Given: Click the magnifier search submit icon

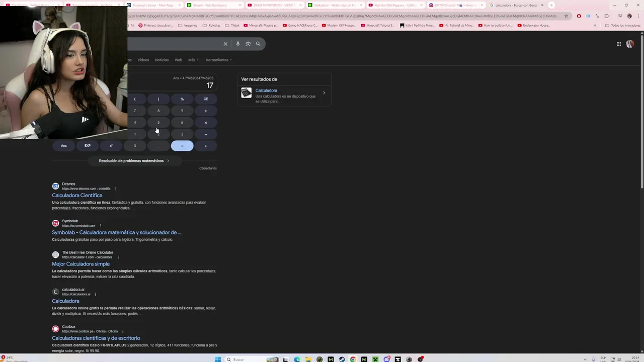Looking at the screenshot, I should [x=258, y=44].
